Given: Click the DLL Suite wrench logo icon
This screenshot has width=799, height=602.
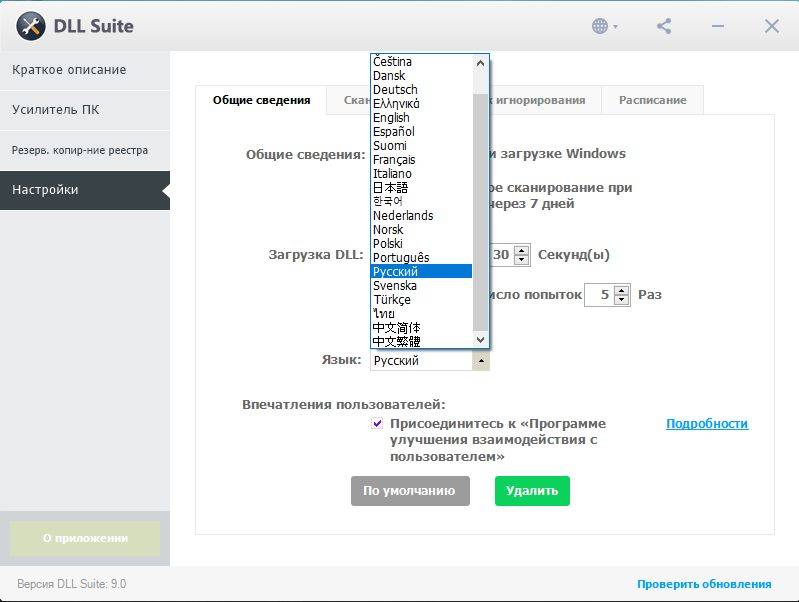Looking at the screenshot, I should click(x=31, y=26).
